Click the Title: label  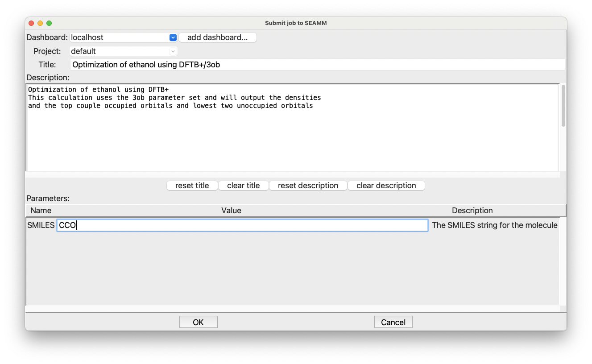(47, 65)
